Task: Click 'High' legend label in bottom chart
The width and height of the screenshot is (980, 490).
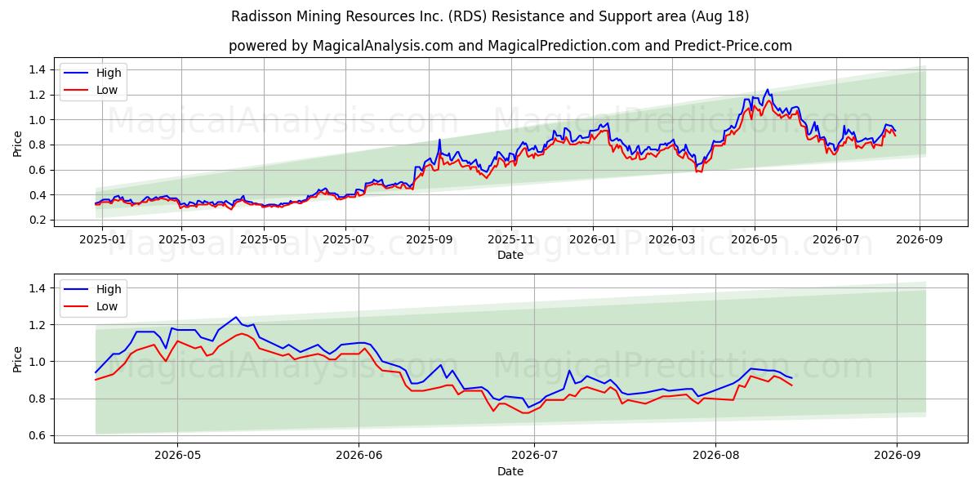Action: [109, 289]
